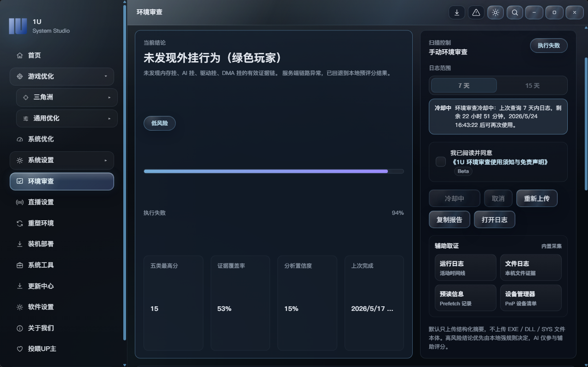Select the 15 天 log range option
Screen dimensions: 588x367
pos(532,86)
